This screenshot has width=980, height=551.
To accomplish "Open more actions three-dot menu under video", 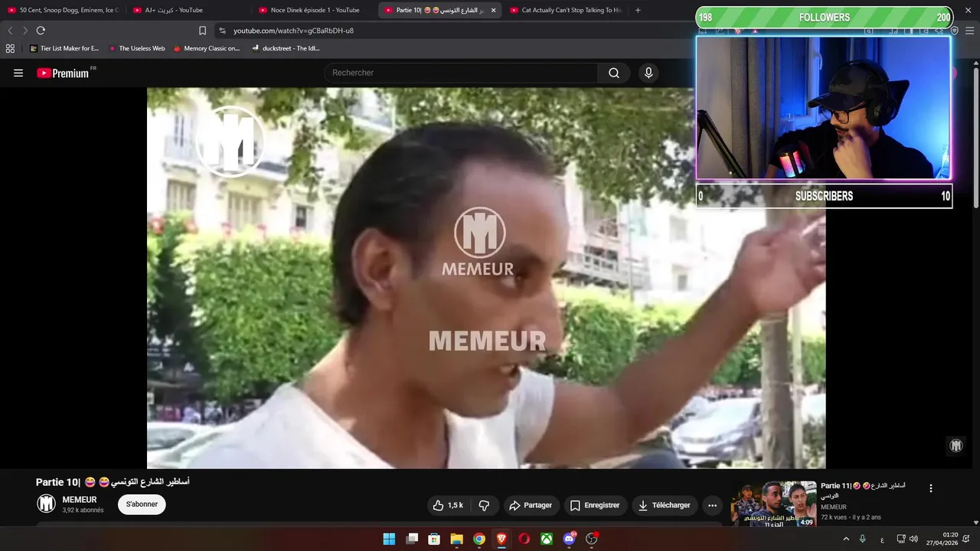I will [x=712, y=505].
